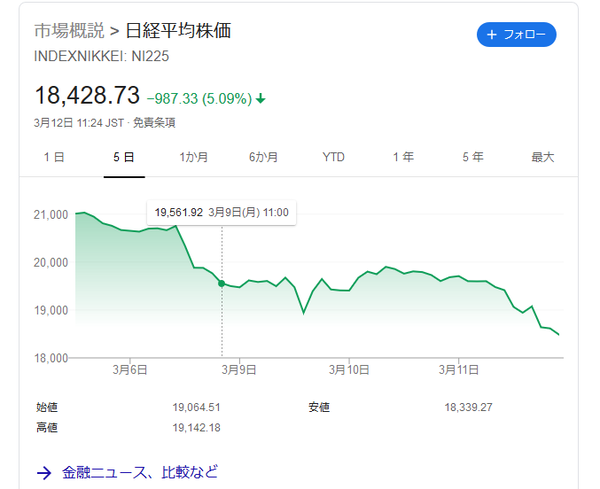Click the 21,000 y-axis label
600x489 pixels.
pyautogui.click(x=51, y=215)
